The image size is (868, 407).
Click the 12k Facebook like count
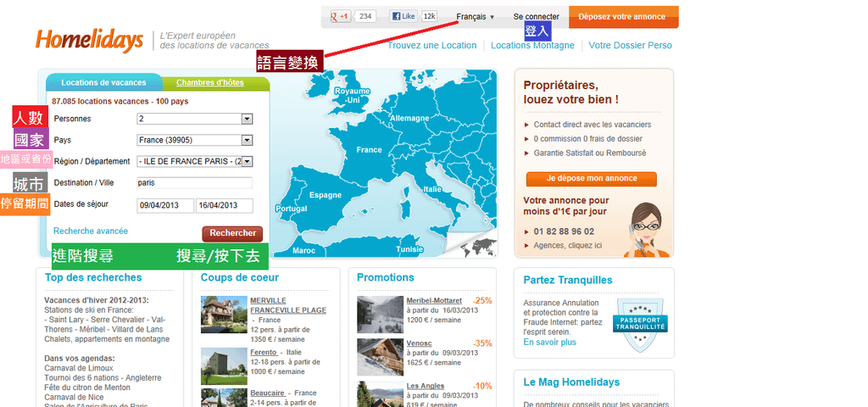429,16
